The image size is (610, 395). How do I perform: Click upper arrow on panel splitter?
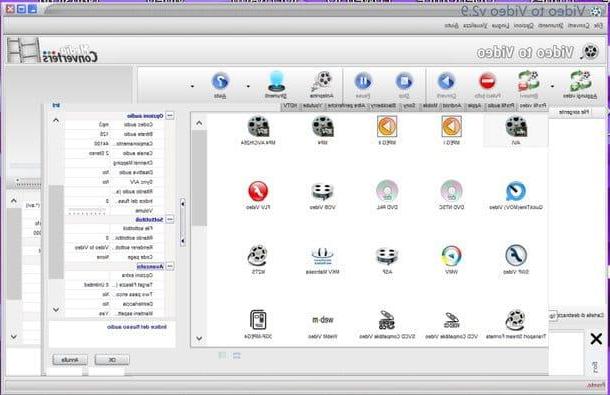182,204
